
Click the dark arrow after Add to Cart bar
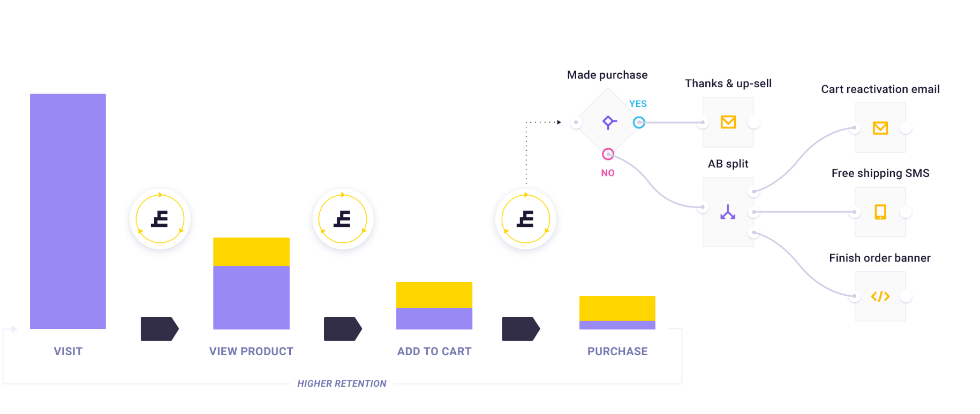point(521,329)
